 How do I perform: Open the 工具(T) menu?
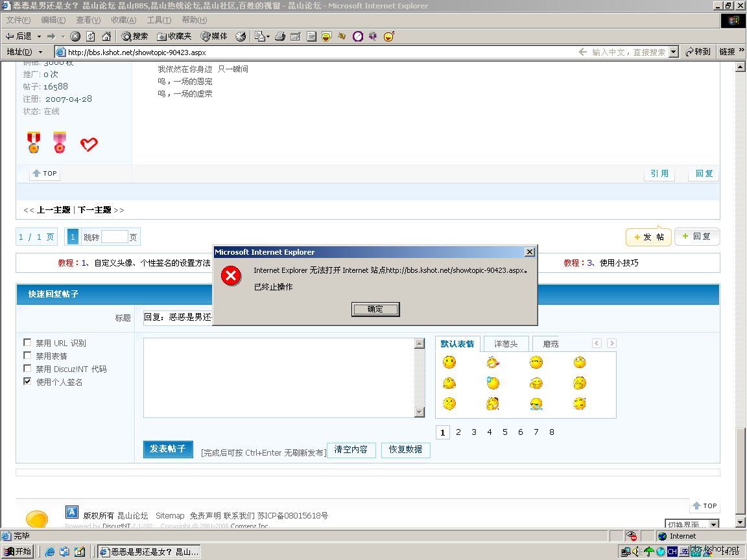[159, 20]
